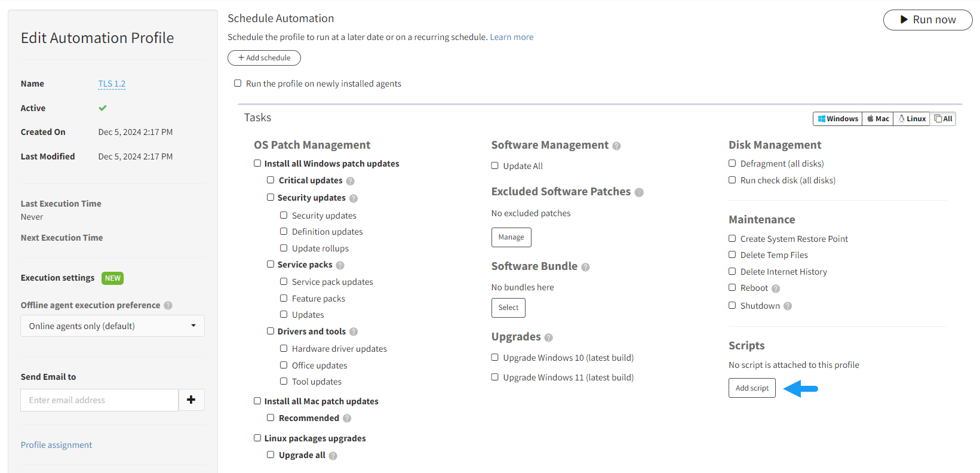Open the Offline agent execution preference dropdown

[x=112, y=326]
